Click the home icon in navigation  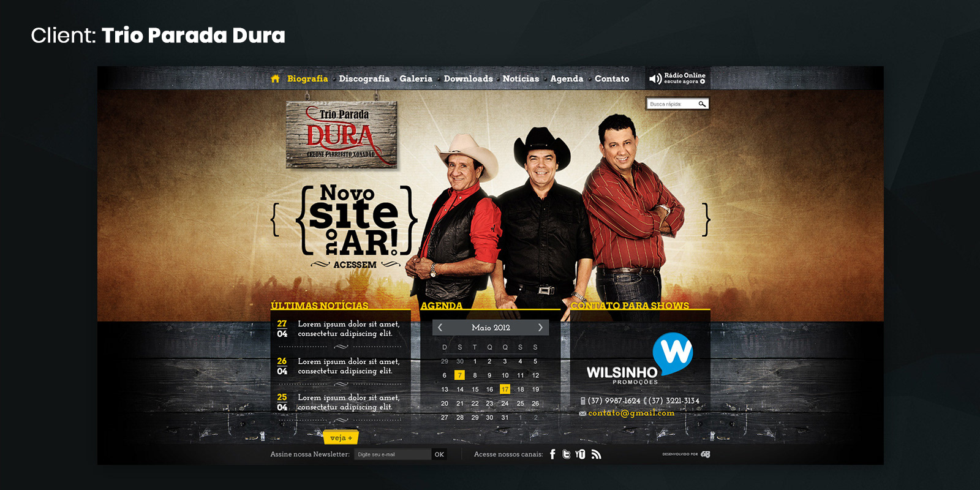[275, 78]
